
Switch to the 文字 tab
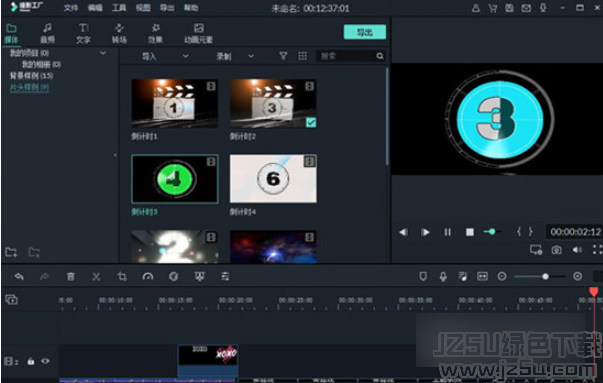(83, 33)
